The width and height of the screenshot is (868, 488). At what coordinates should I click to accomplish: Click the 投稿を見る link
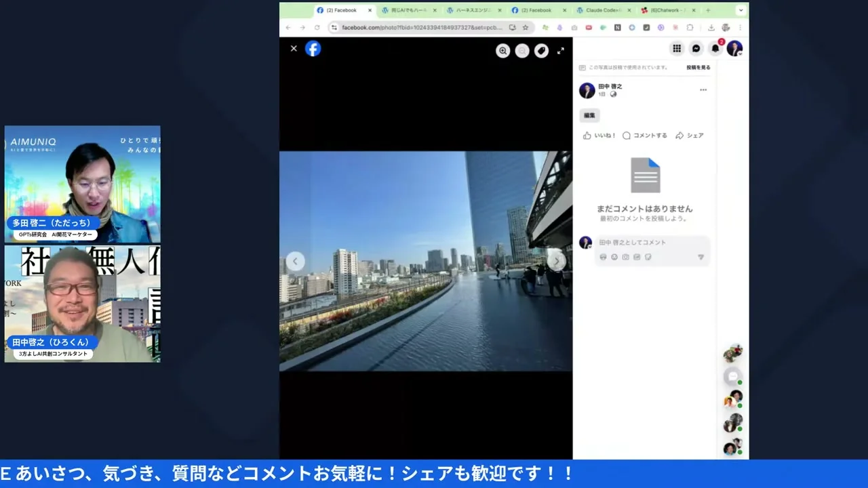[x=697, y=67]
